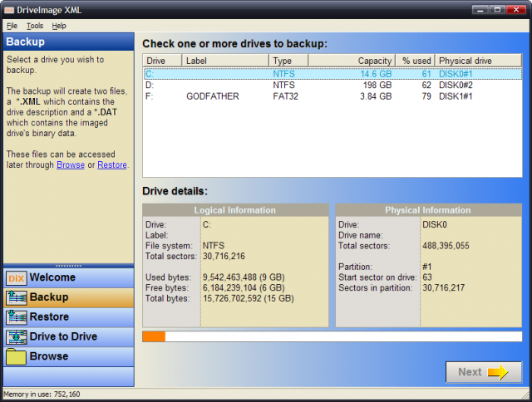Click the Total sectors value 30,716,216
The image size is (532, 402).
tap(224, 257)
